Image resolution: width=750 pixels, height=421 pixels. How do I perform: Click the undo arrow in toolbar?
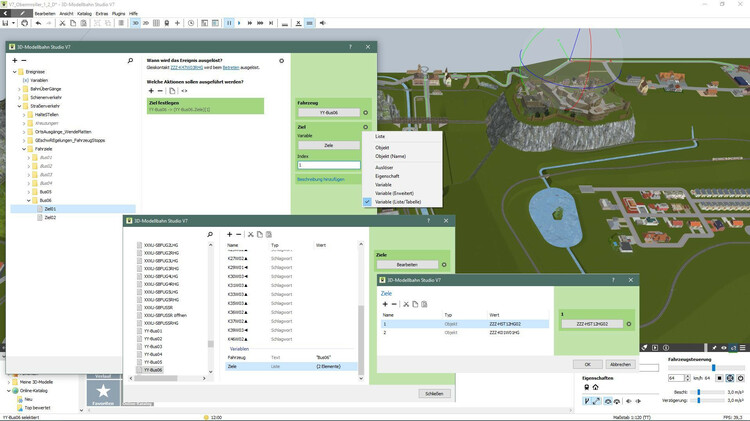coord(37,22)
